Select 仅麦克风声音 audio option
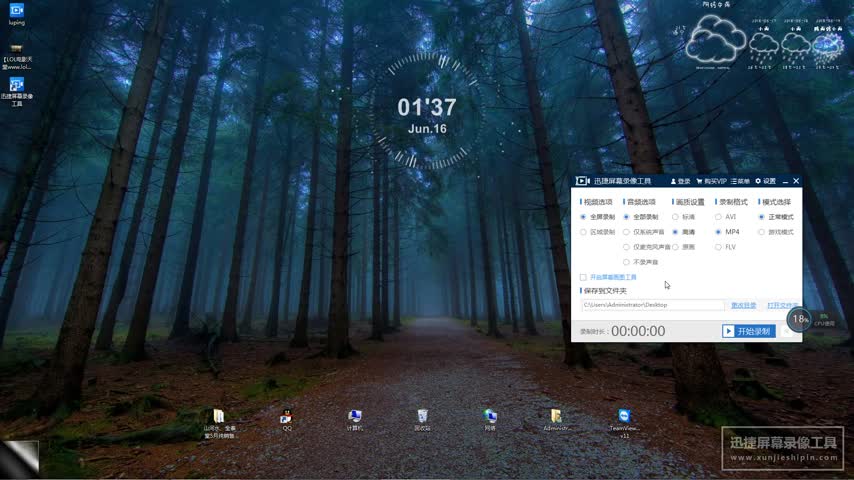 coord(647,247)
